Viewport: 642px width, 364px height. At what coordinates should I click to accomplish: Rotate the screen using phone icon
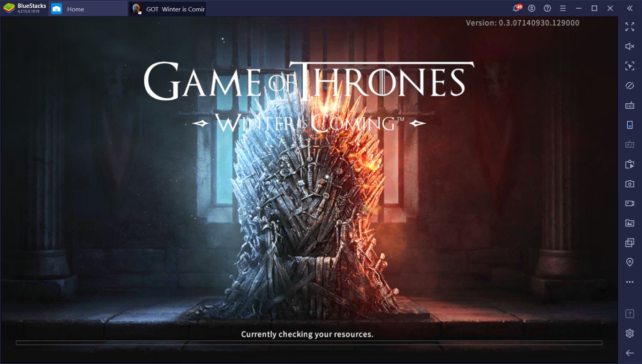tap(630, 125)
